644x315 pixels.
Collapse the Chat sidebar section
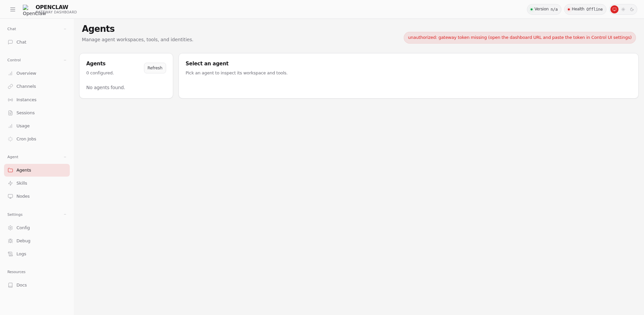[65, 29]
